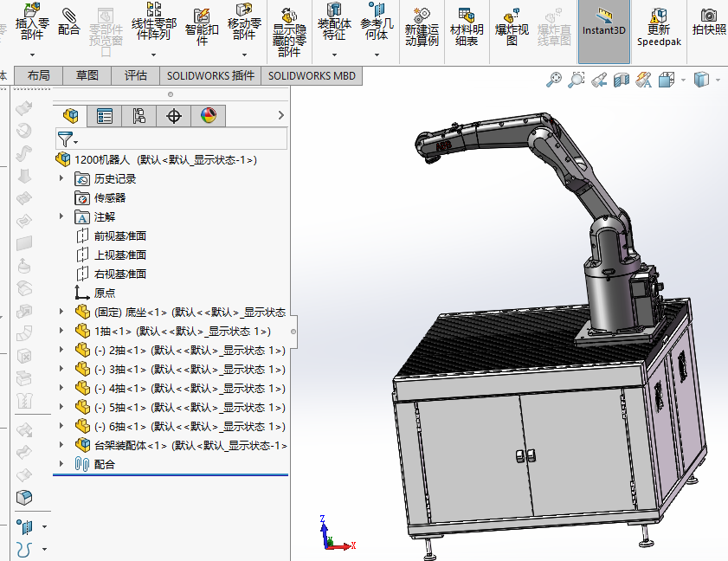The height and width of the screenshot is (561, 728).
Task: Click 更新 Speedpak update button
Action: [x=659, y=27]
